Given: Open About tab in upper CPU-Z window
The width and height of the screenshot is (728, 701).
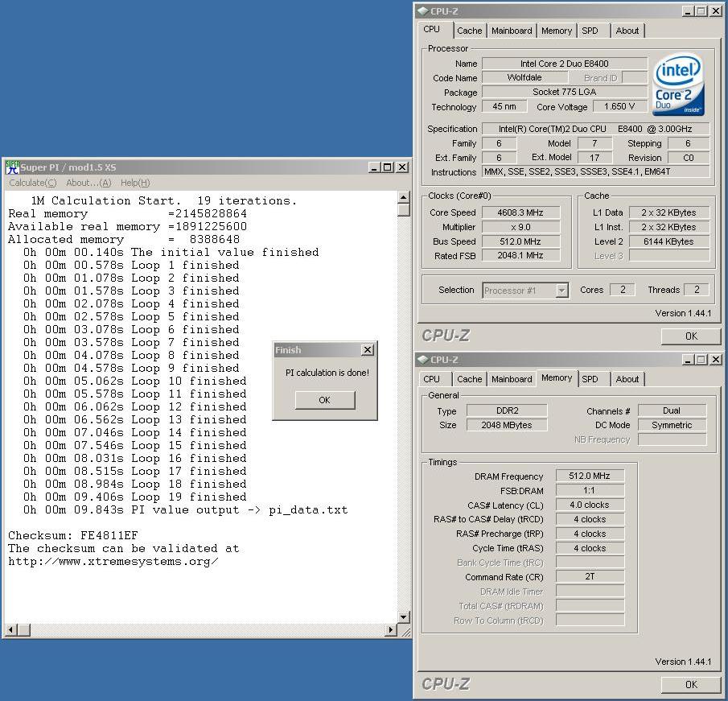Looking at the screenshot, I should pyautogui.click(x=627, y=31).
